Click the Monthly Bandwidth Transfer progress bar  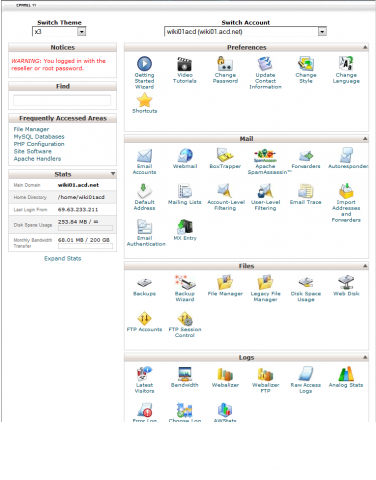coord(85,246)
